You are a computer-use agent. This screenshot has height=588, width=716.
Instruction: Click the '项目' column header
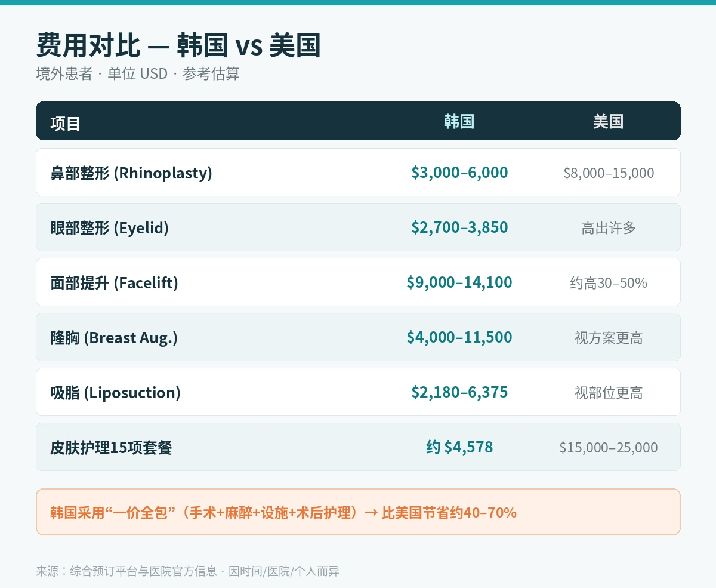[66, 124]
